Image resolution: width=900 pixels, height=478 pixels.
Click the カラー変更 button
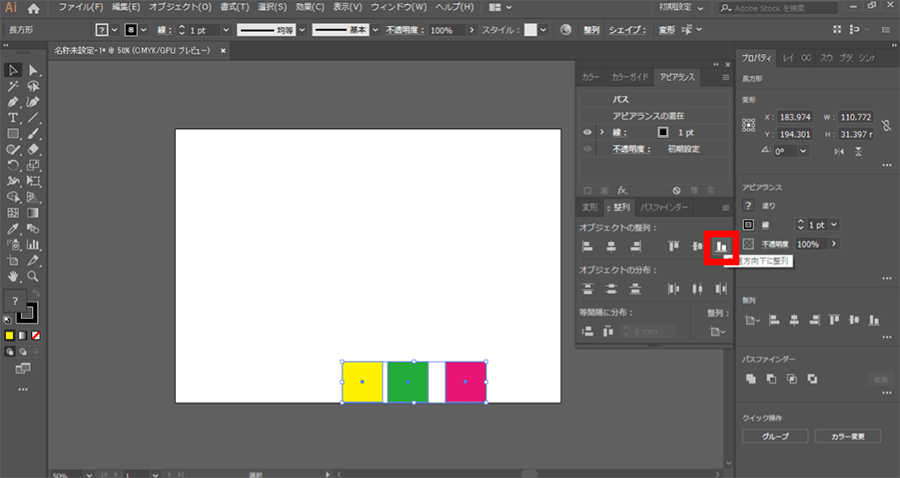[847, 437]
